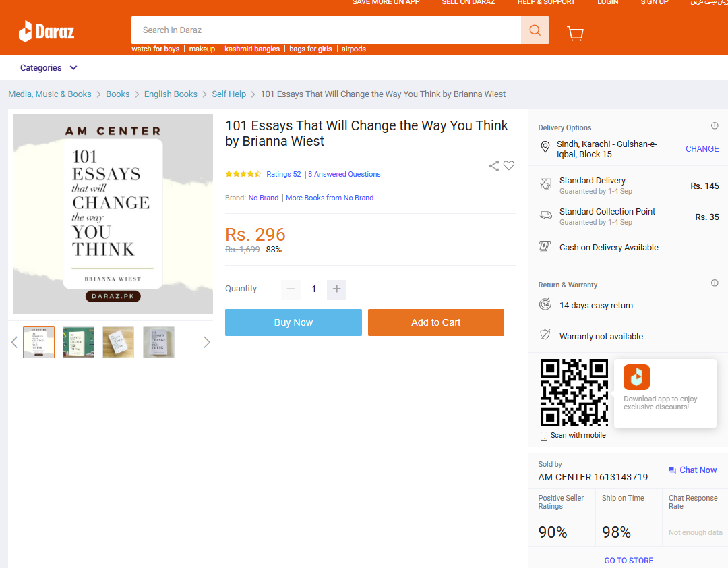728x568 pixels.
Task: Show previous product thumbnails arrow
Action: tap(14, 343)
